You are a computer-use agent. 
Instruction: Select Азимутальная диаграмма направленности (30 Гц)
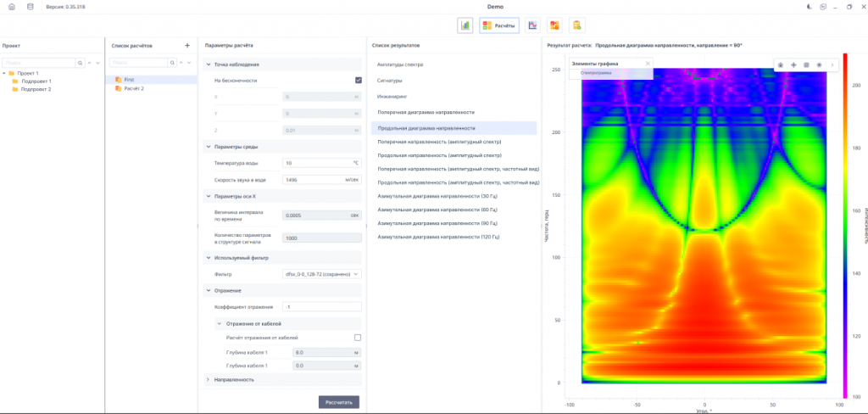pos(437,196)
